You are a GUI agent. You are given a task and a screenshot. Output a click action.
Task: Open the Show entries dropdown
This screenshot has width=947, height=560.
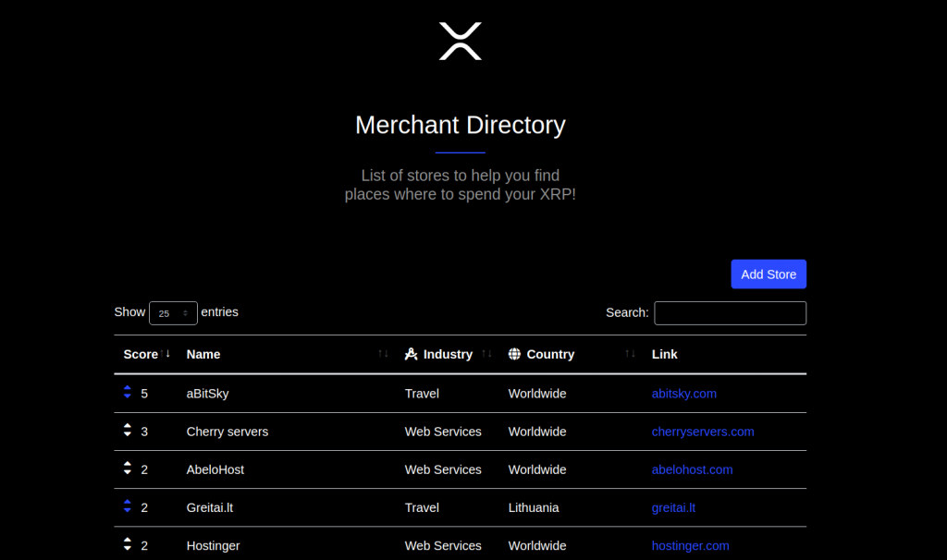tap(173, 313)
